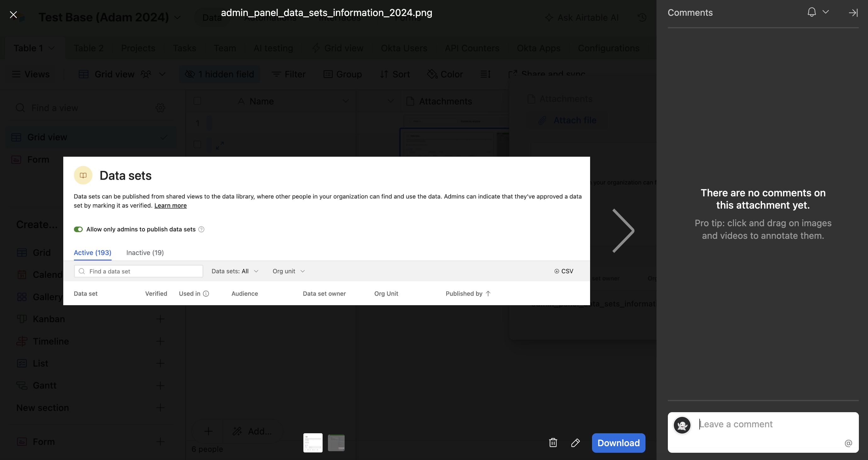Click the Sort button in the toolbar

pyautogui.click(x=395, y=74)
